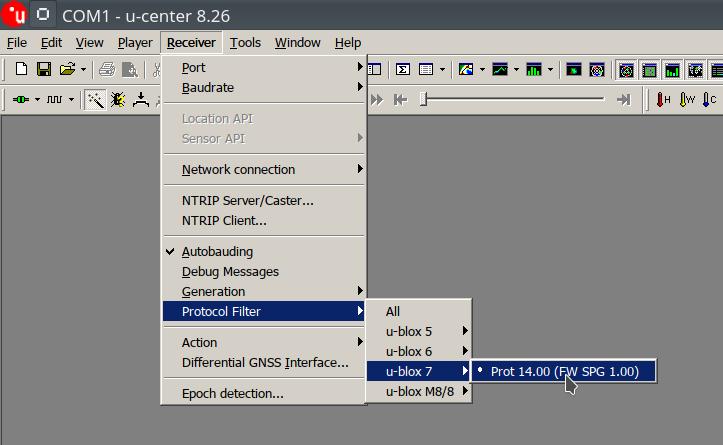Toggle the docked satellite position window icon
Screen dimensions: 723x445
(x=627, y=70)
